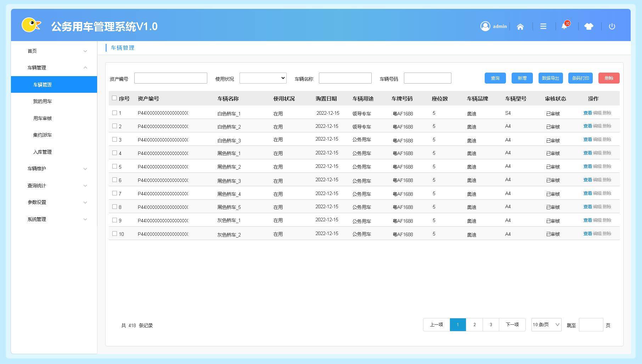Click the 数据导出 button
The image size is (642, 364).
(550, 78)
